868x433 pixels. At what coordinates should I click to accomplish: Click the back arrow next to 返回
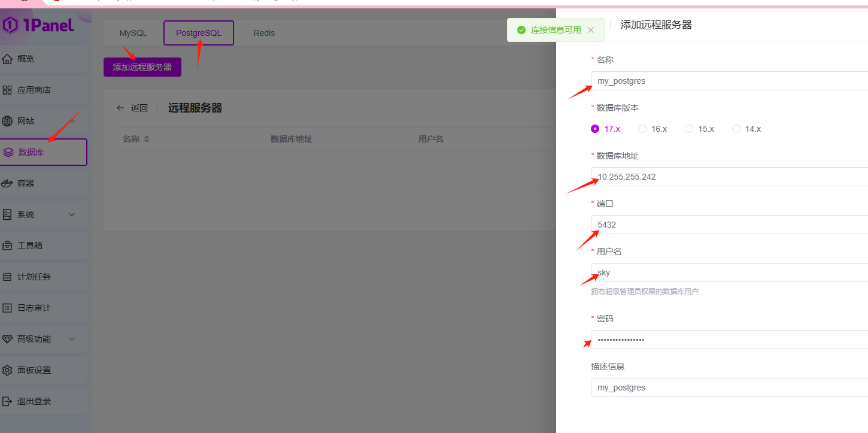pos(120,108)
